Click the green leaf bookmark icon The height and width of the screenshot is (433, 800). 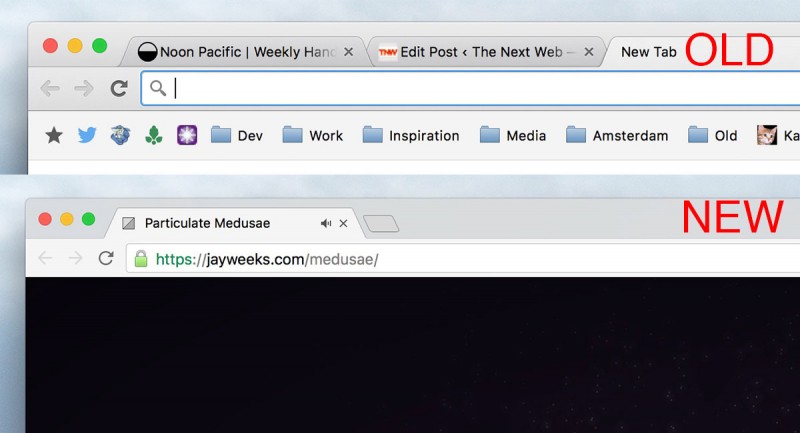[153, 135]
